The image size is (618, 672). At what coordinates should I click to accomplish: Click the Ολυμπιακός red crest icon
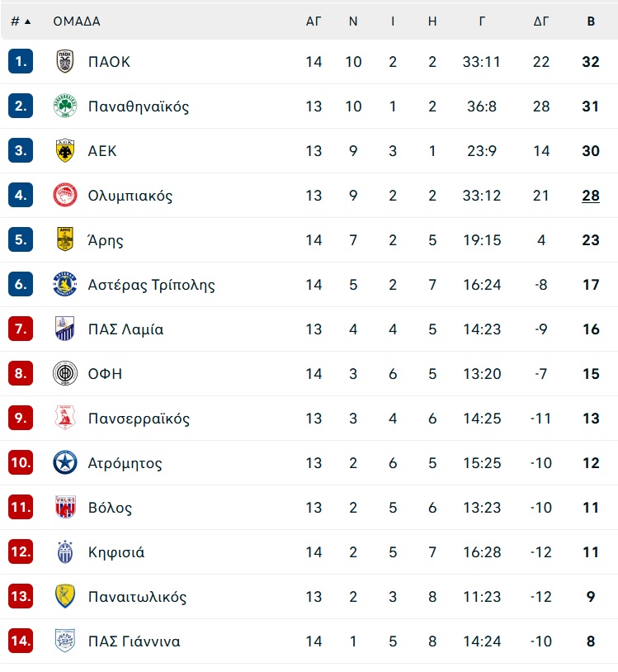click(65, 195)
